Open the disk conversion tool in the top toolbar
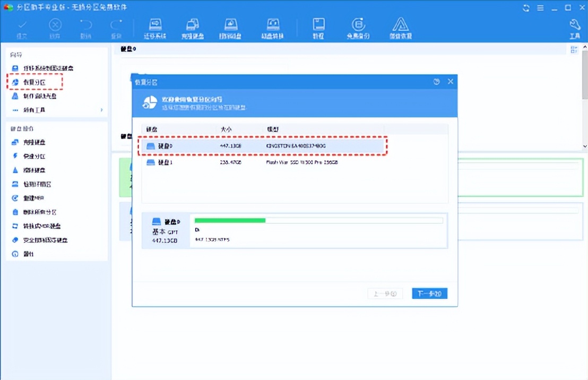Screen dimensions: 588x380 [x=272, y=29]
